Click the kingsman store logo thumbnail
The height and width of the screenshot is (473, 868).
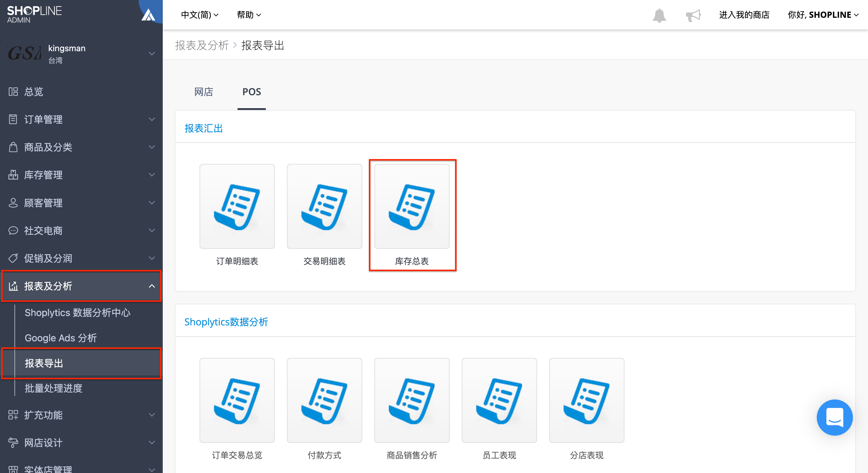click(24, 53)
